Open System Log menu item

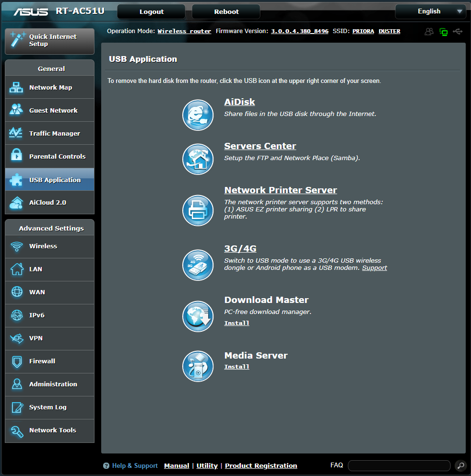tap(49, 407)
